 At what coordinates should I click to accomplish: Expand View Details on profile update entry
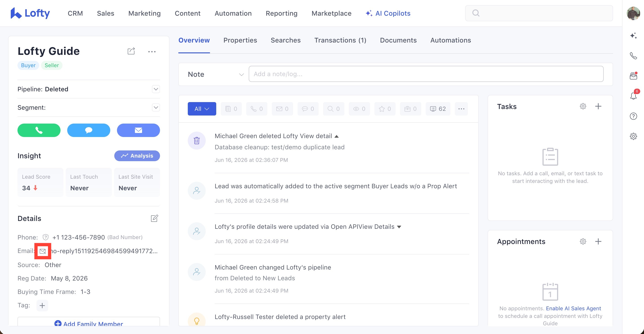click(x=399, y=227)
